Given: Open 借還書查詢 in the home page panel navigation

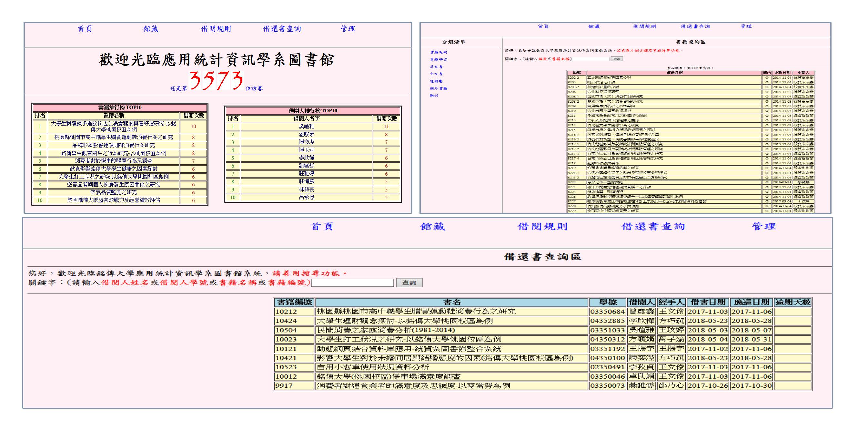Looking at the screenshot, I should pos(282,29).
